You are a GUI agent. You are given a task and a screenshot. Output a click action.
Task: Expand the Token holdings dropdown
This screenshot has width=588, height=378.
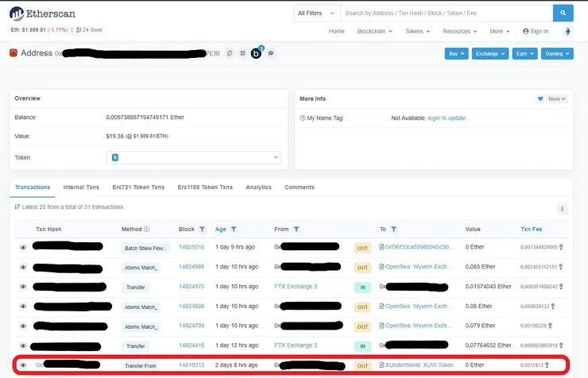pyautogui.click(x=194, y=158)
